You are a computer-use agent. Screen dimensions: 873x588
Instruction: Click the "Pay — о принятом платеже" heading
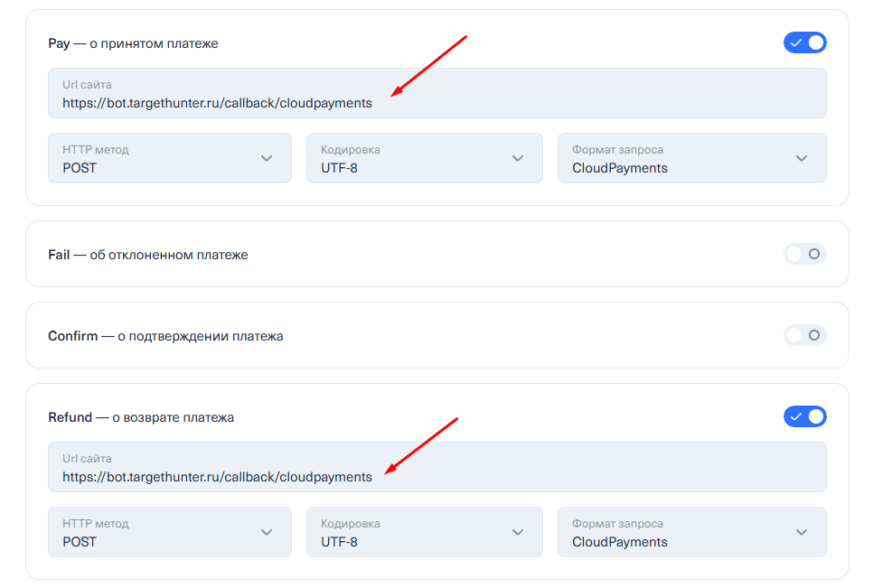tap(133, 43)
